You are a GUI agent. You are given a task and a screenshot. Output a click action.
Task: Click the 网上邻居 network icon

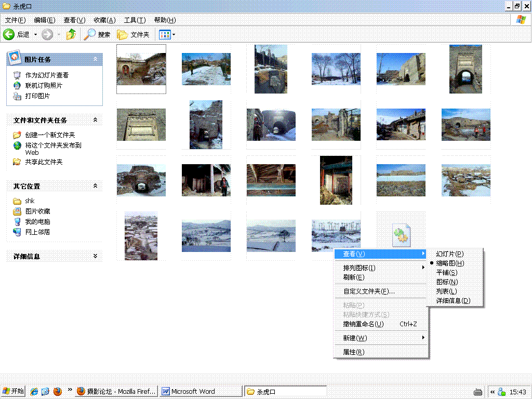click(17, 232)
